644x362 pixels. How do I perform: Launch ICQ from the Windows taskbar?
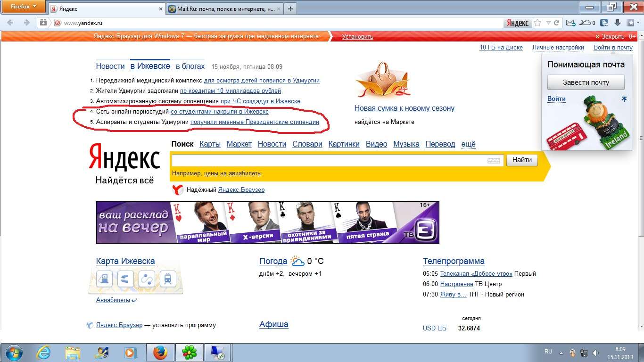coord(190,352)
